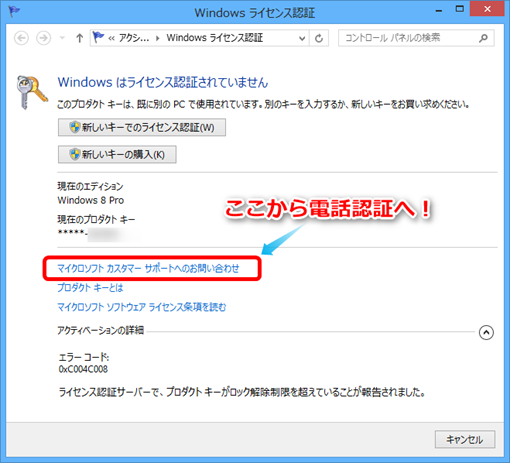The height and width of the screenshot is (463, 510).
Task: Open the プロダクト キーとは link
Action: coord(90,287)
